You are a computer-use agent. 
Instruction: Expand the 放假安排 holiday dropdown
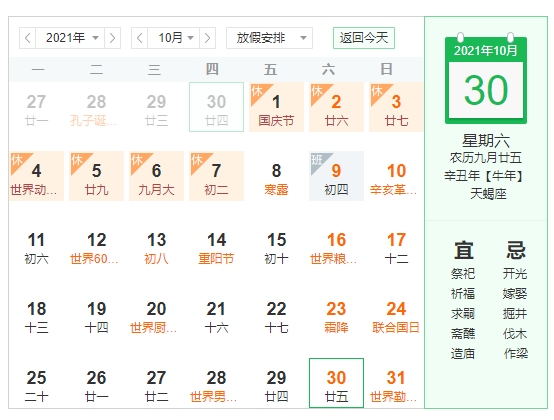point(269,38)
